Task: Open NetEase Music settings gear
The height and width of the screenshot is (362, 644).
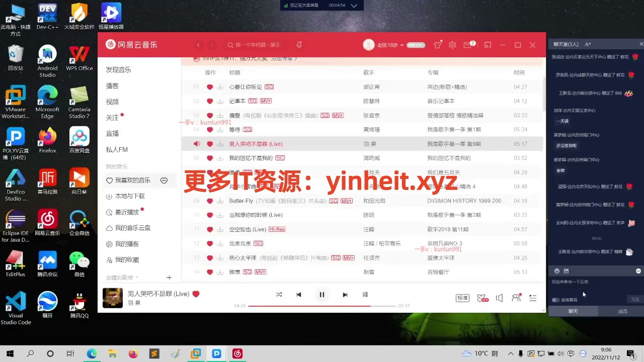Action: [x=452, y=45]
